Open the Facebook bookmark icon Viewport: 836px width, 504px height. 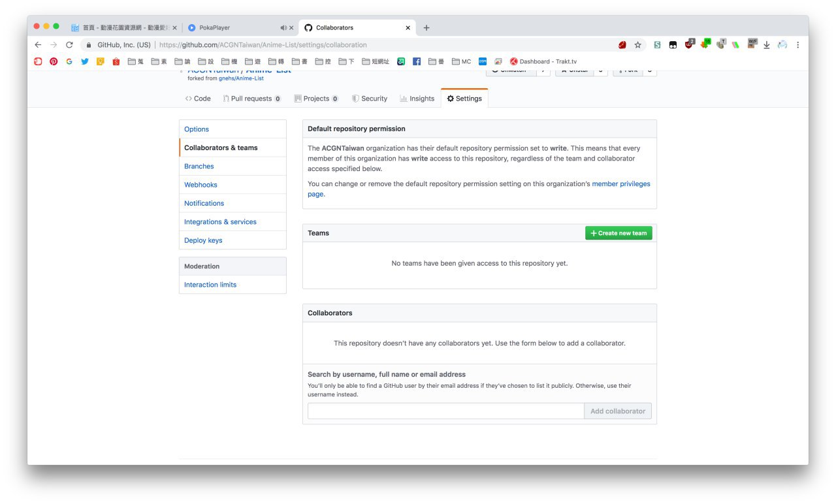[x=417, y=61]
